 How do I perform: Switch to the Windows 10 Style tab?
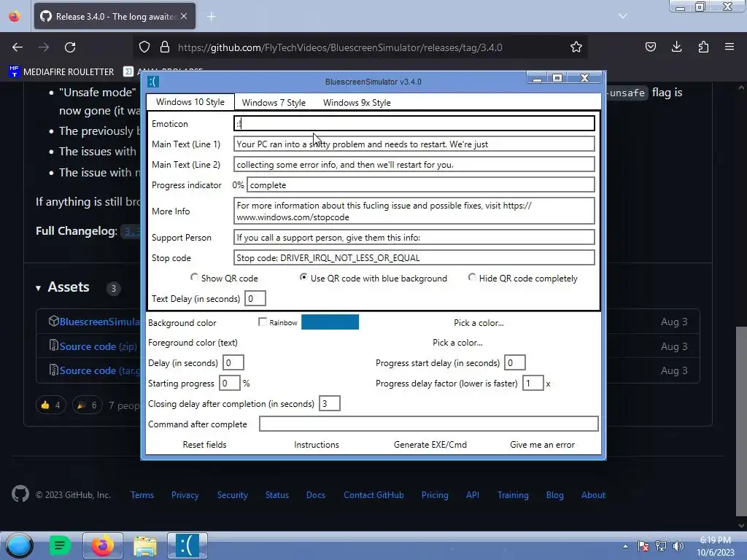point(190,102)
